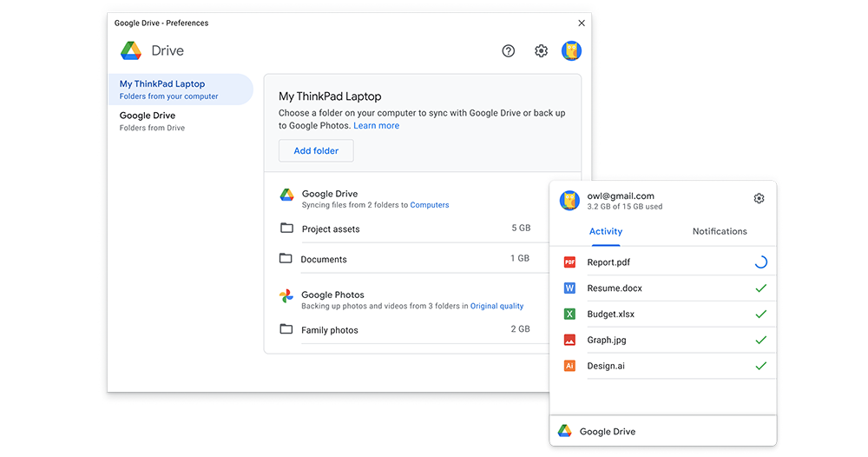Screen dimensions: 868x457
Task: Switch to the Activity tab
Action: 606,232
